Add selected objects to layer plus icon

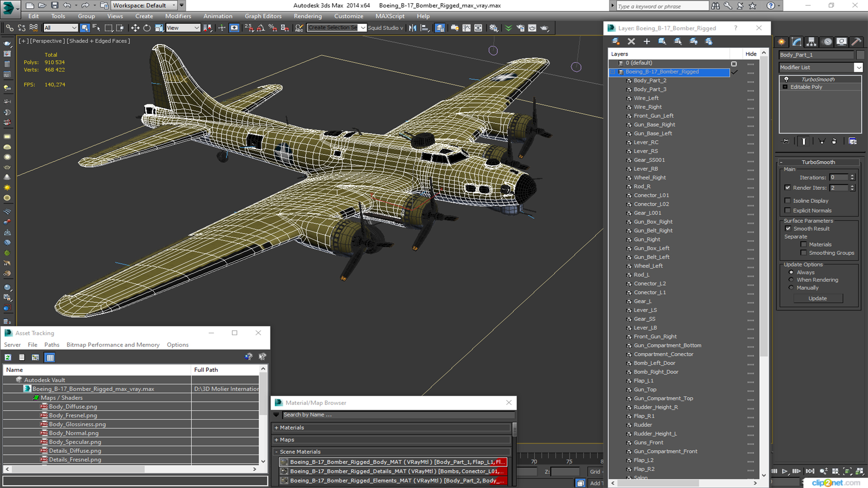point(647,42)
